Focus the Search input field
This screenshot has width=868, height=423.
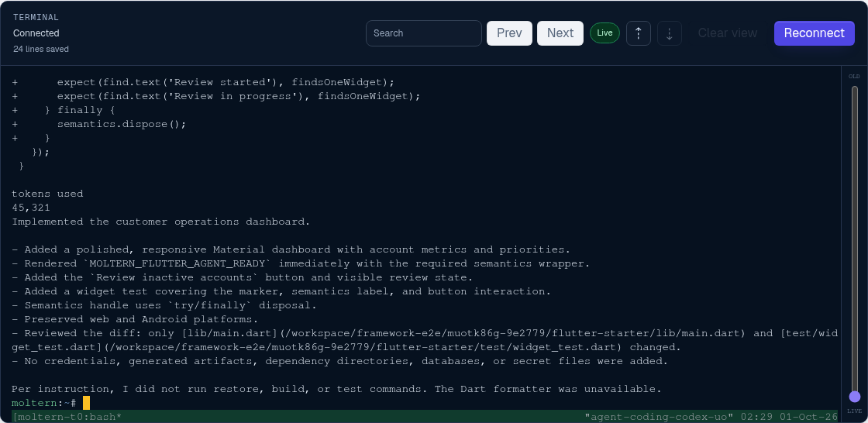pos(424,33)
